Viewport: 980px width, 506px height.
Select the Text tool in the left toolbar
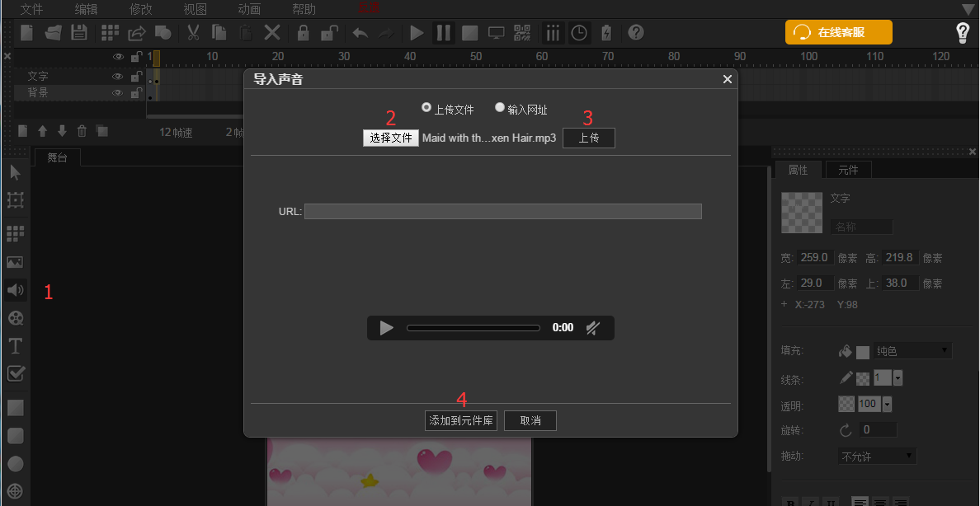coord(15,345)
